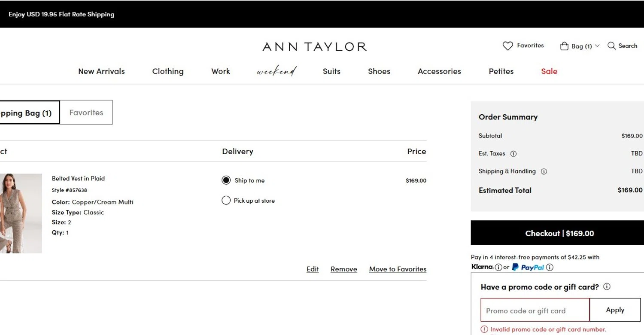Show Shipping & Handling info icon
Image resolution: width=644 pixels, height=335 pixels.
[544, 171]
